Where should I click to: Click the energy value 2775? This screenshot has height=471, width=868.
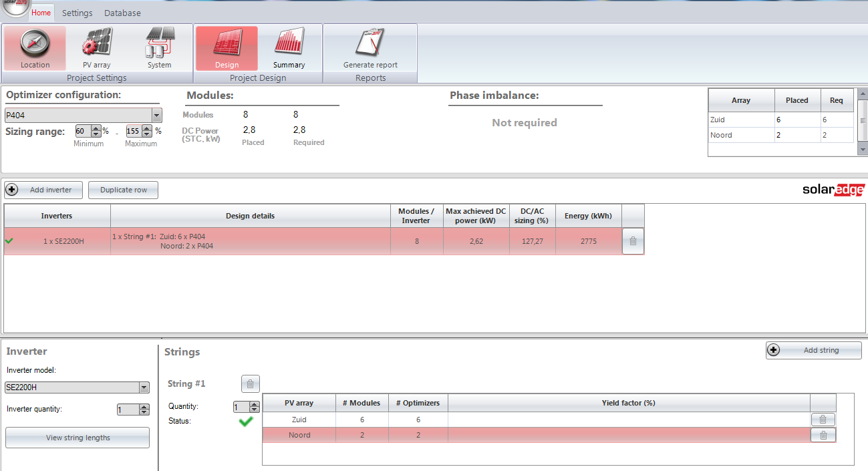pos(588,241)
